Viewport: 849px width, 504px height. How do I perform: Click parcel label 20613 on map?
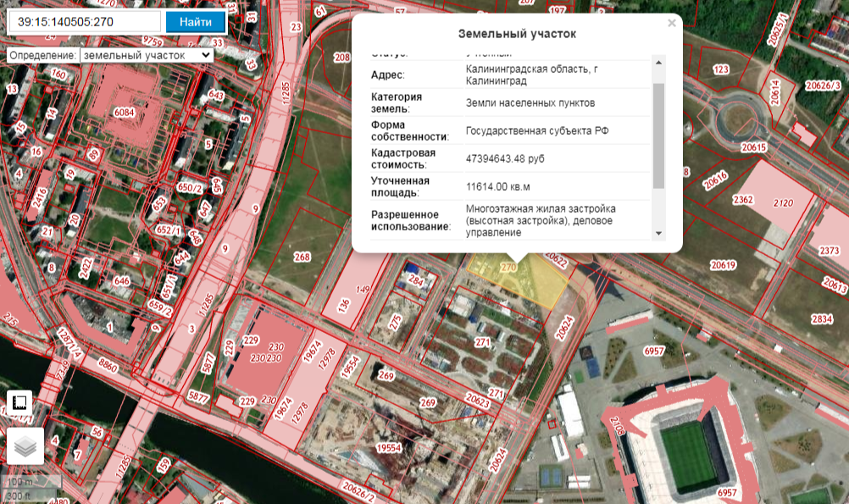pyautogui.click(x=835, y=285)
